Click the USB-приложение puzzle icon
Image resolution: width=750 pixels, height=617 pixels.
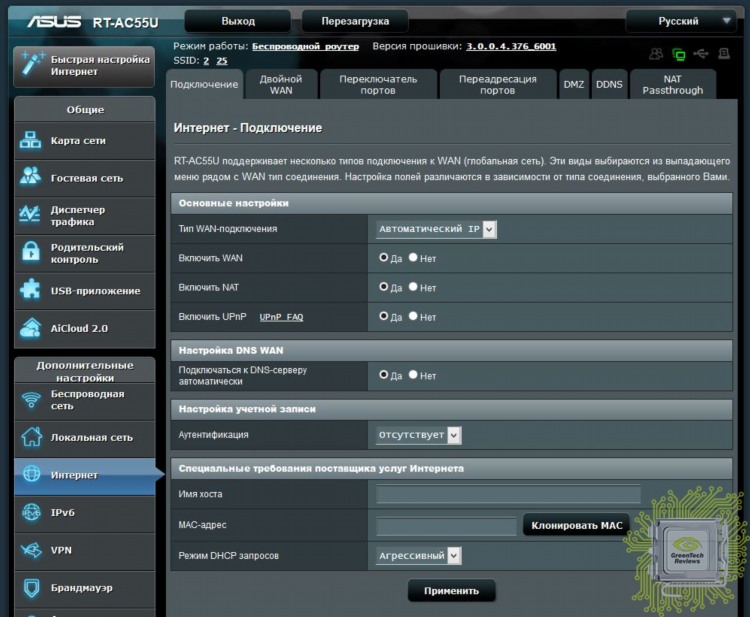[31, 289]
